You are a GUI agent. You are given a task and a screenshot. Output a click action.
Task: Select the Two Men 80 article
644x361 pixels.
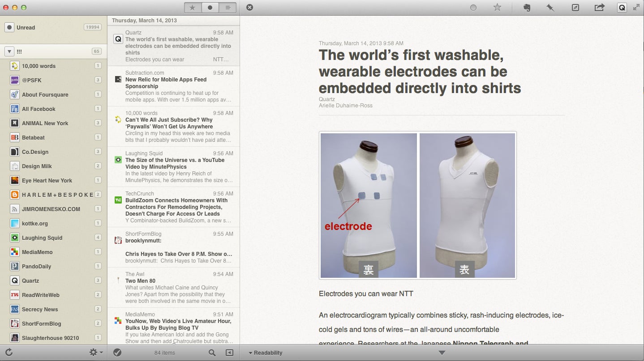pyautogui.click(x=174, y=287)
